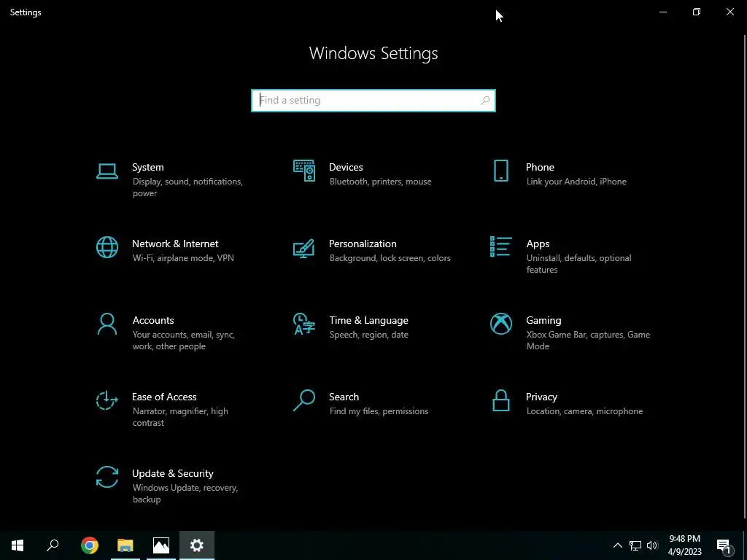
Task: Open System settings title link
Action: point(147,167)
